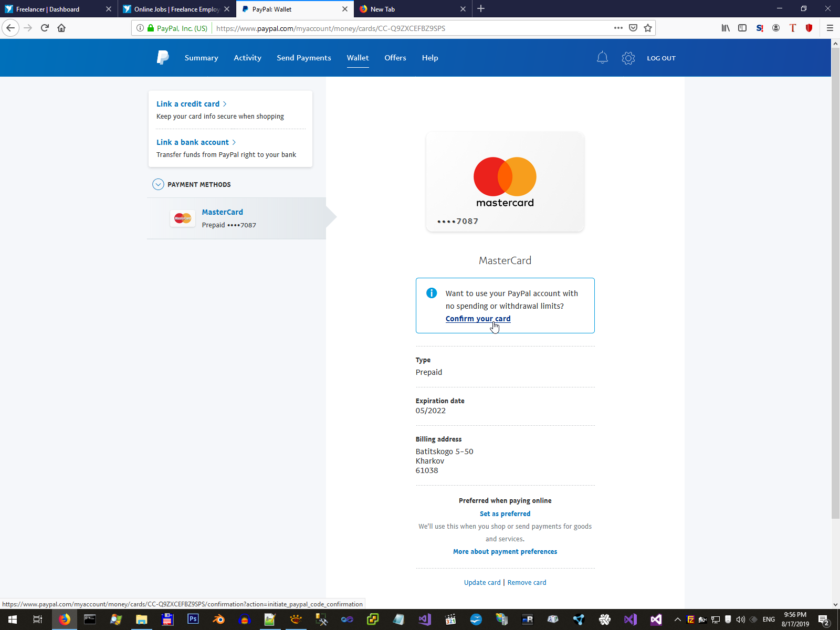840x630 pixels.
Task: Save page to Pocket
Action: click(633, 28)
